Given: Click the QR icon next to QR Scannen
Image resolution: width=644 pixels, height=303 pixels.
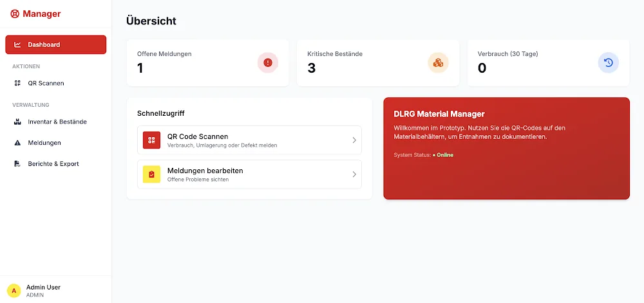Looking at the screenshot, I should (17, 83).
